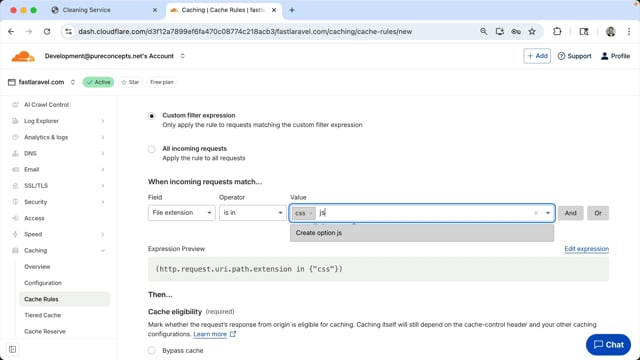Open the Cache Reserve page
The image size is (640, 360).
click(45, 331)
